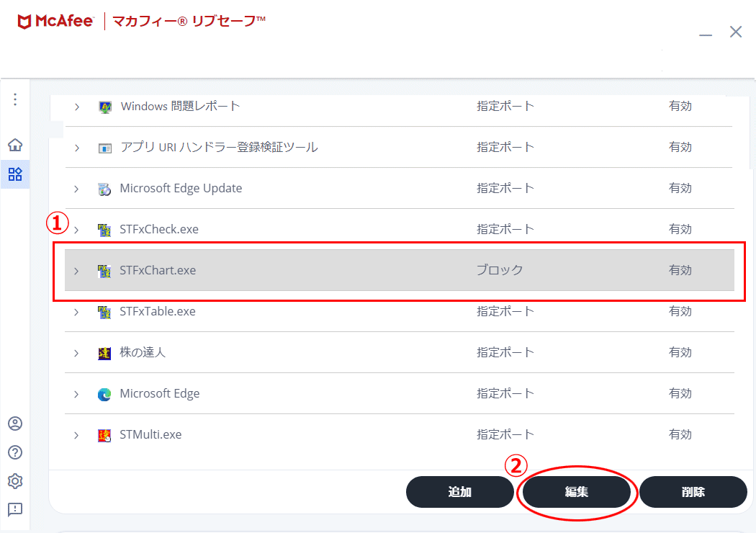The image size is (756, 533).
Task: Click the STFxChart.exe program icon
Action: coord(104,271)
